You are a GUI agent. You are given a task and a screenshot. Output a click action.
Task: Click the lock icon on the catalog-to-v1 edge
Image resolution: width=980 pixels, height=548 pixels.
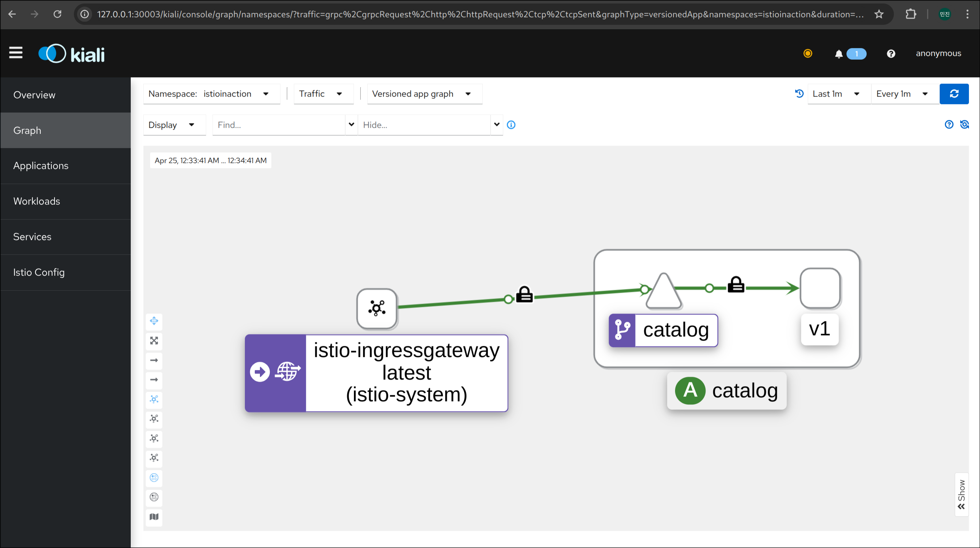[x=736, y=285]
